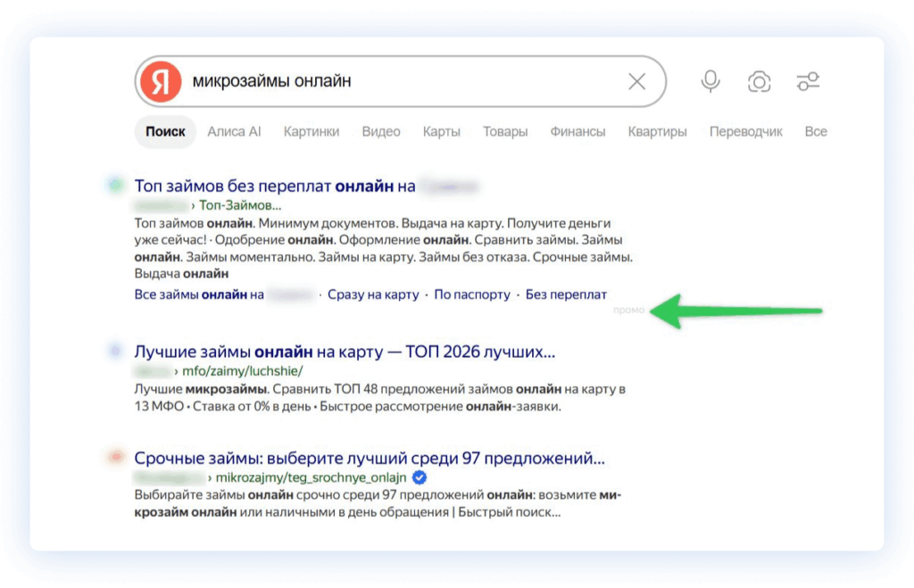Click the verified checkmark badge next to mikrozajmy
Screen dimensions: 914x588
420,477
